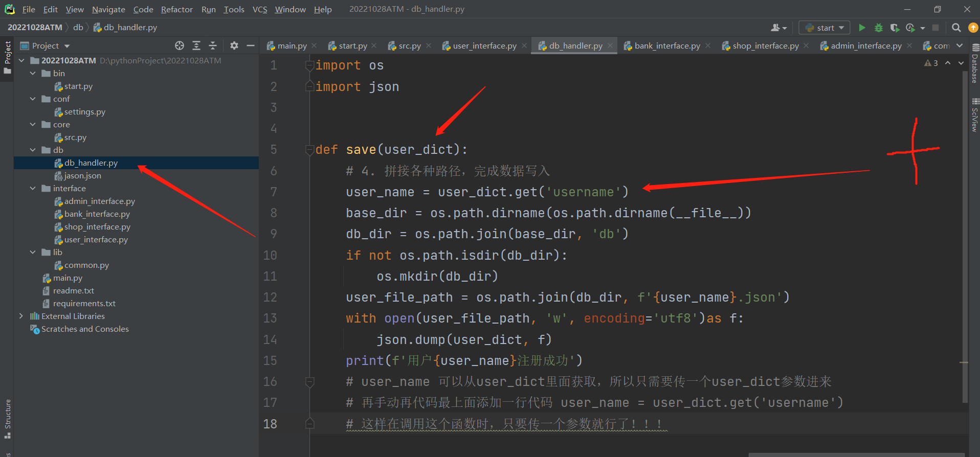
Task: Run the start configuration with green play button
Action: pos(862,28)
